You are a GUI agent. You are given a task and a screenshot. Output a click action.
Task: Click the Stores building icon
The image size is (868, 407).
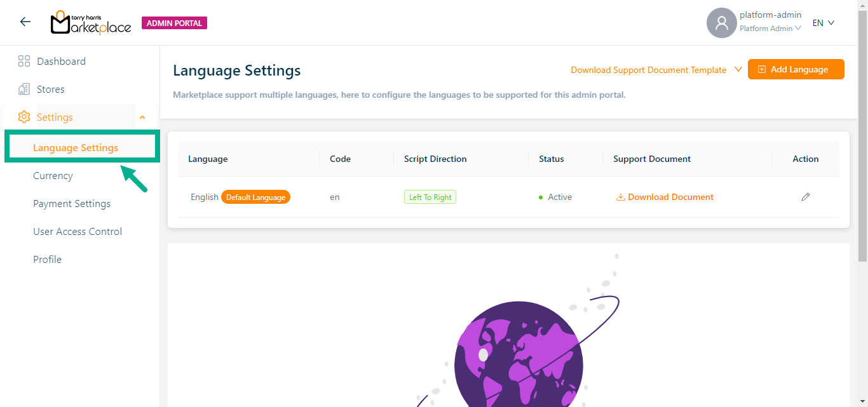click(24, 90)
